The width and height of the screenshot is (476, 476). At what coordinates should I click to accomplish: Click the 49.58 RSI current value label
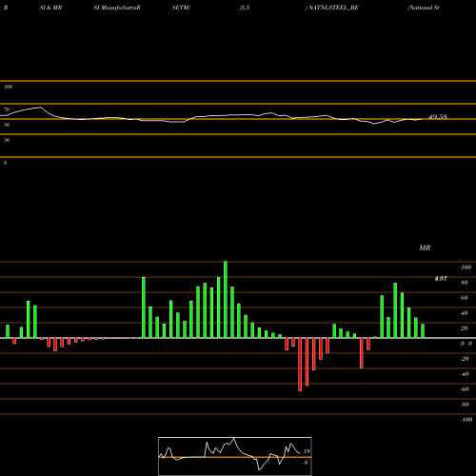(438, 117)
